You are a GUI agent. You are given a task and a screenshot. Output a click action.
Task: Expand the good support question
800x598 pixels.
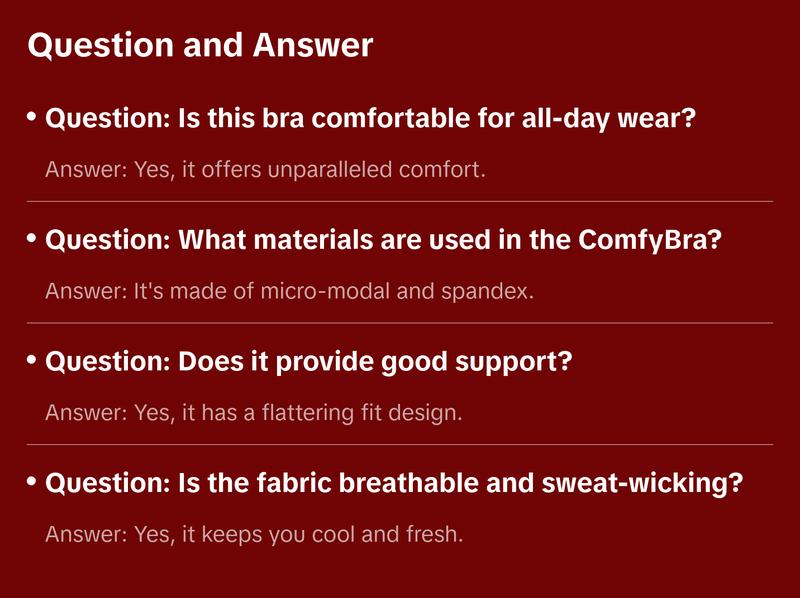point(309,362)
